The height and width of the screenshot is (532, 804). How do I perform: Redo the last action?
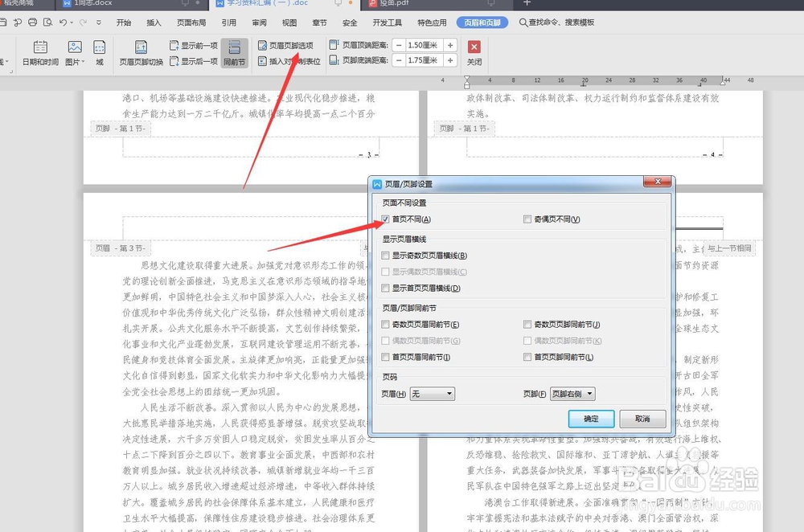[x=83, y=23]
